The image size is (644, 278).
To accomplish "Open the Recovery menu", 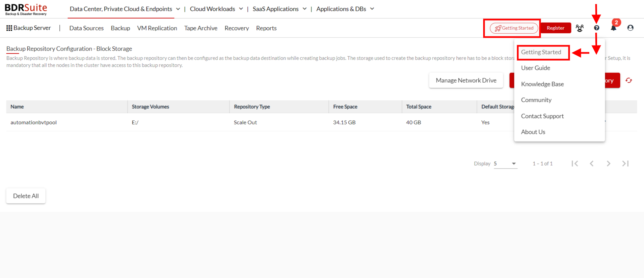I will (x=237, y=28).
